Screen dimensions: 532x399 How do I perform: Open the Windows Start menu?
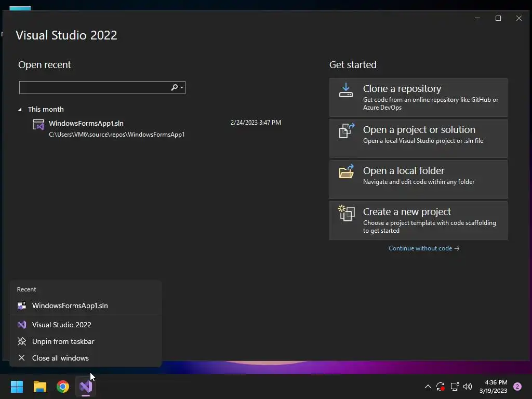click(x=17, y=387)
